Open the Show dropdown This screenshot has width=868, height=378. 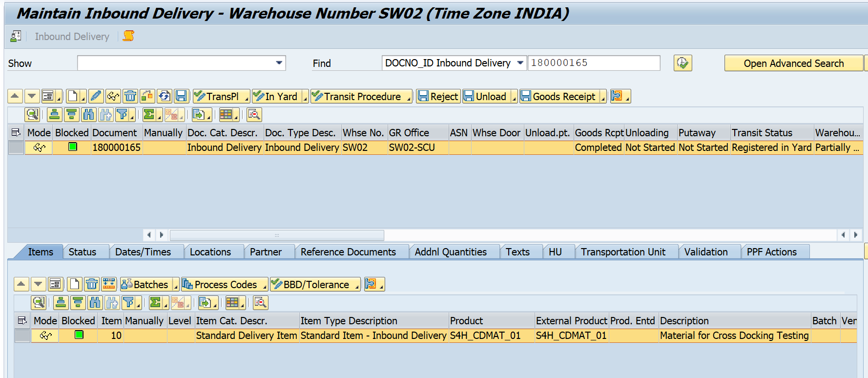click(x=279, y=63)
